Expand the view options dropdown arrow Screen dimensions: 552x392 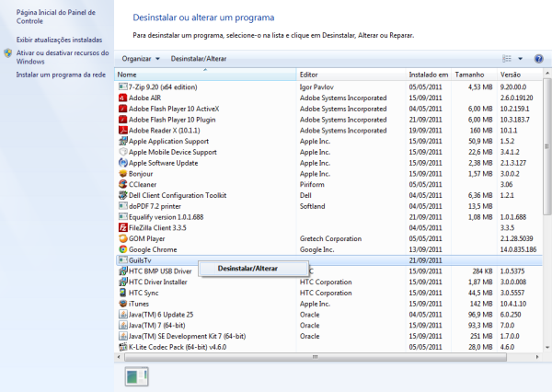coord(522,58)
